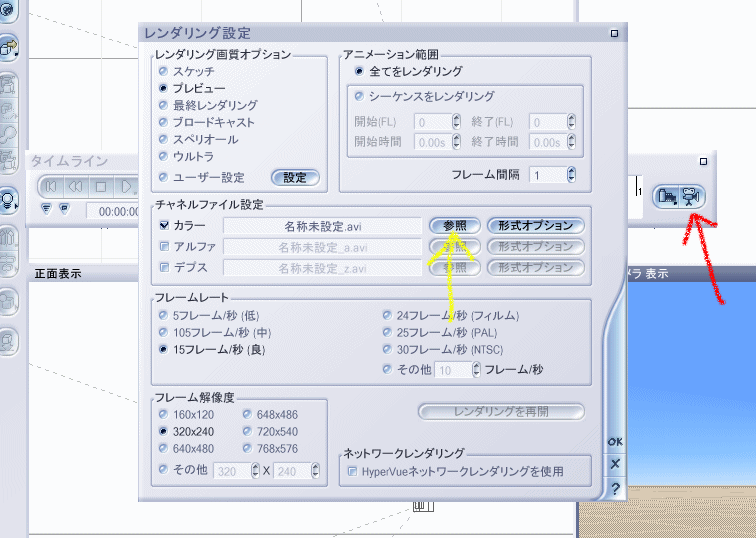The image size is (756, 538).
Task: Click the OK button on the dialog's right edge
Action: [615, 441]
